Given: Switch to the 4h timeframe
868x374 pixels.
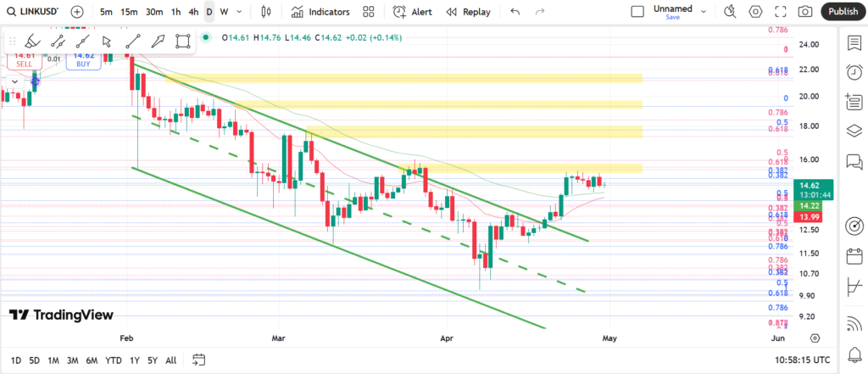Looking at the screenshot, I should [x=193, y=12].
